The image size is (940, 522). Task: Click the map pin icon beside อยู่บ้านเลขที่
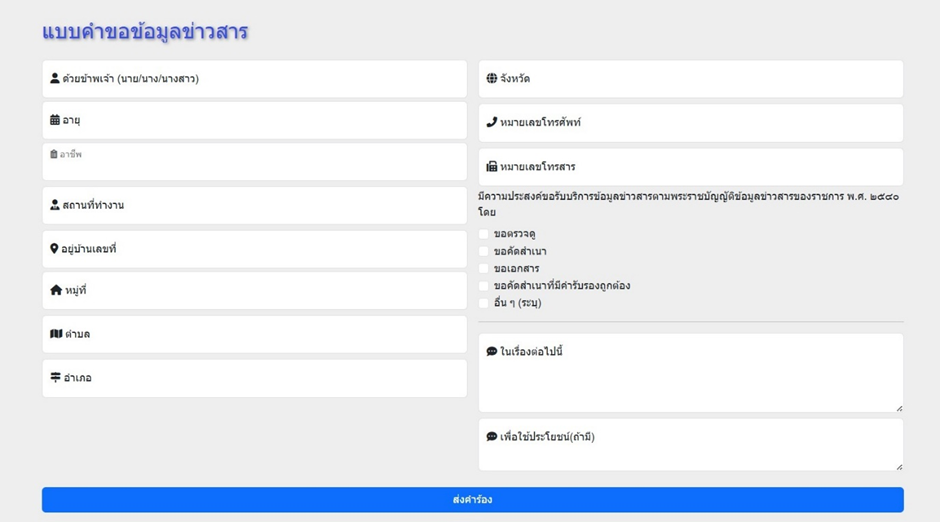54,249
